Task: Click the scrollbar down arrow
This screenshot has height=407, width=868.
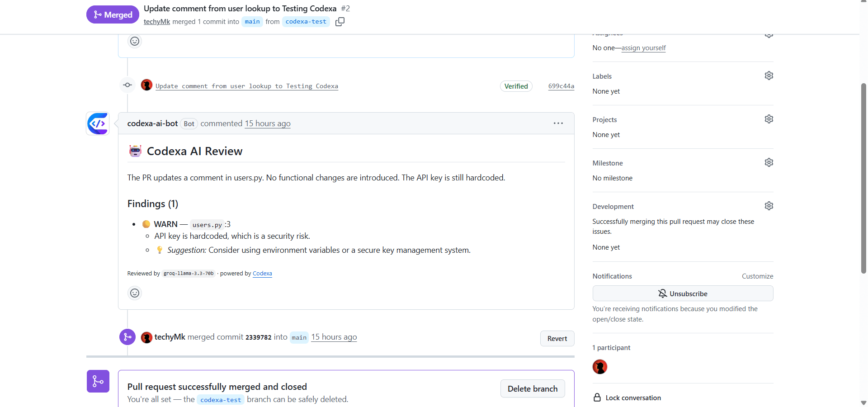Action: [x=863, y=402]
